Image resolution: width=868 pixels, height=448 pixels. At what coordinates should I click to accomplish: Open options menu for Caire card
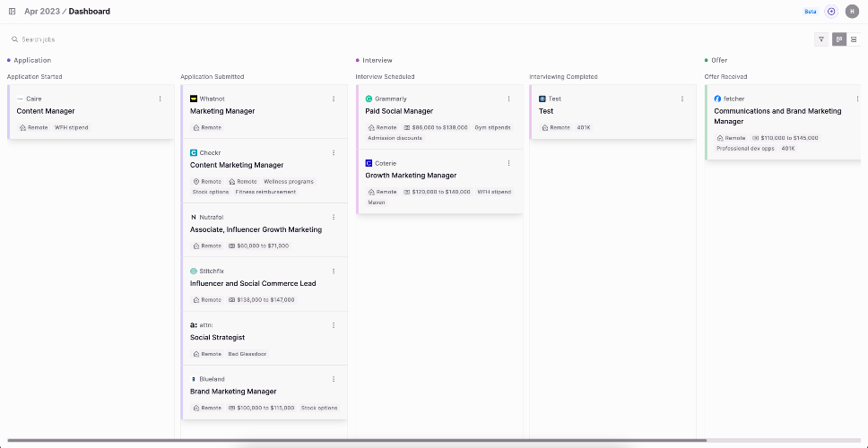tap(160, 99)
